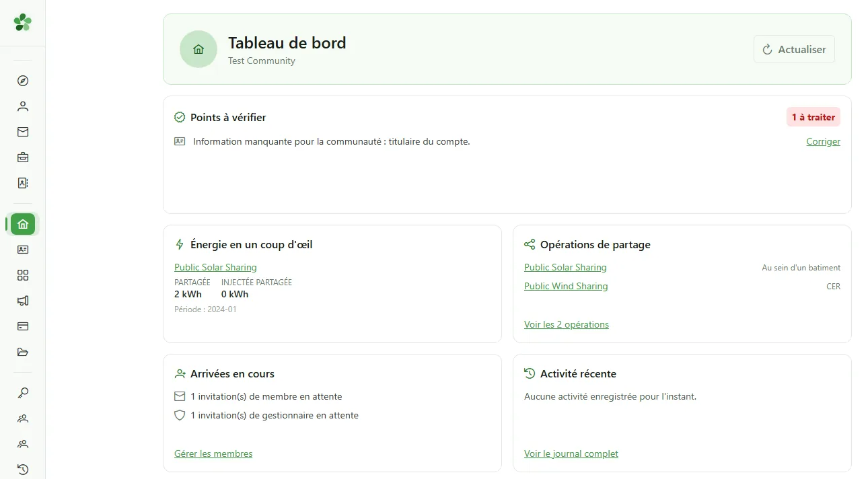Click the PARTAGÉE column label

click(192, 283)
